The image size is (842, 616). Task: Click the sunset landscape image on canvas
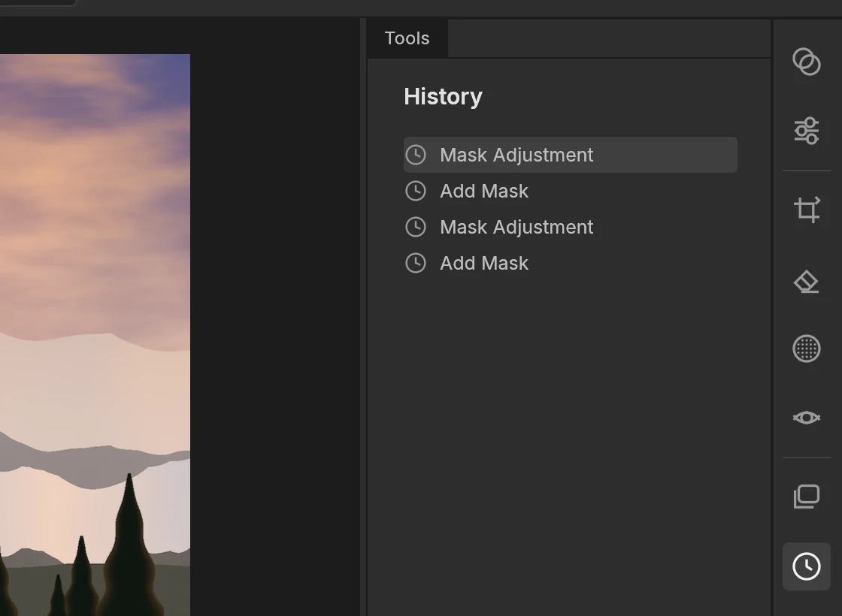click(x=95, y=335)
